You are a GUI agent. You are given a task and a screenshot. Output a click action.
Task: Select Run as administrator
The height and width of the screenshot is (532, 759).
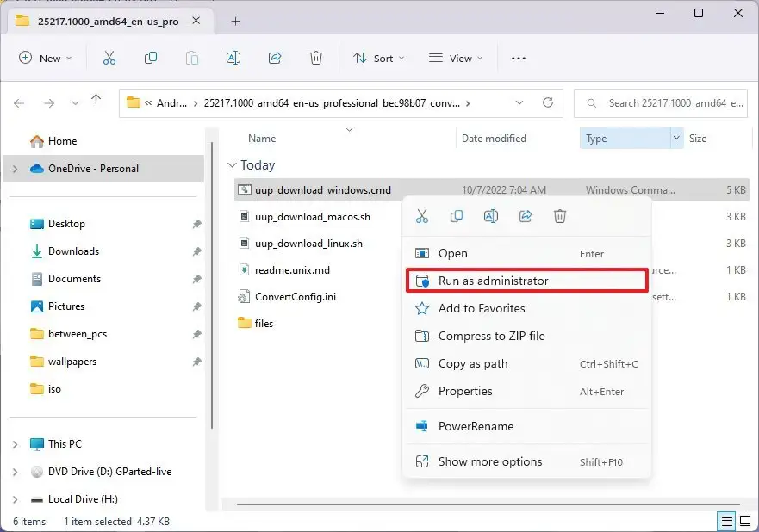point(495,281)
